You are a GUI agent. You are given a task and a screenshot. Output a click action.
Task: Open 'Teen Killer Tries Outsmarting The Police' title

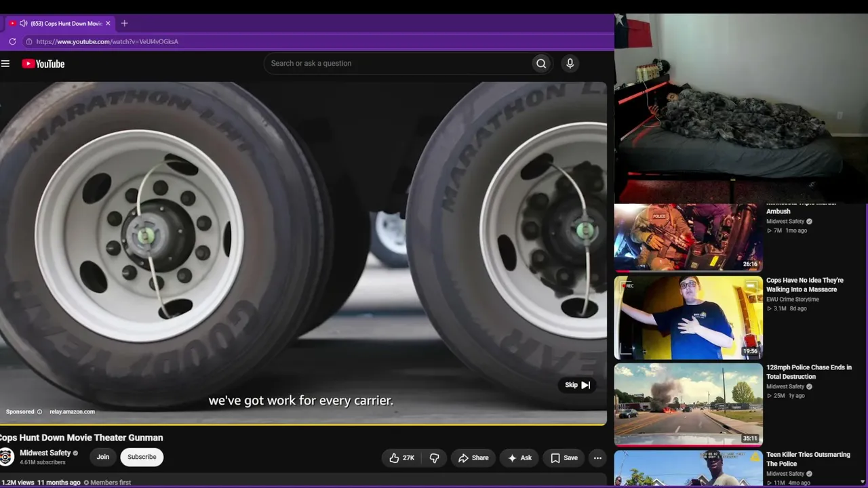(x=808, y=460)
